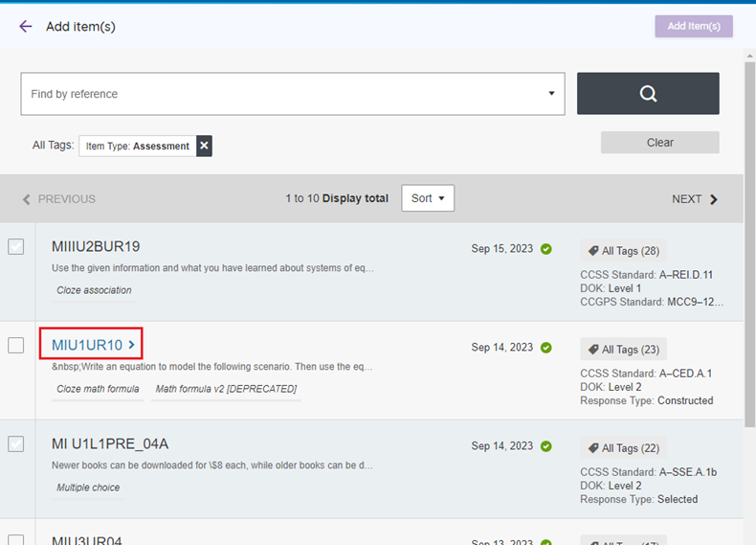Open the Find by reference dropdown arrow
The width and height of the screenshot is (756, 545).
(x=551, y=94)
